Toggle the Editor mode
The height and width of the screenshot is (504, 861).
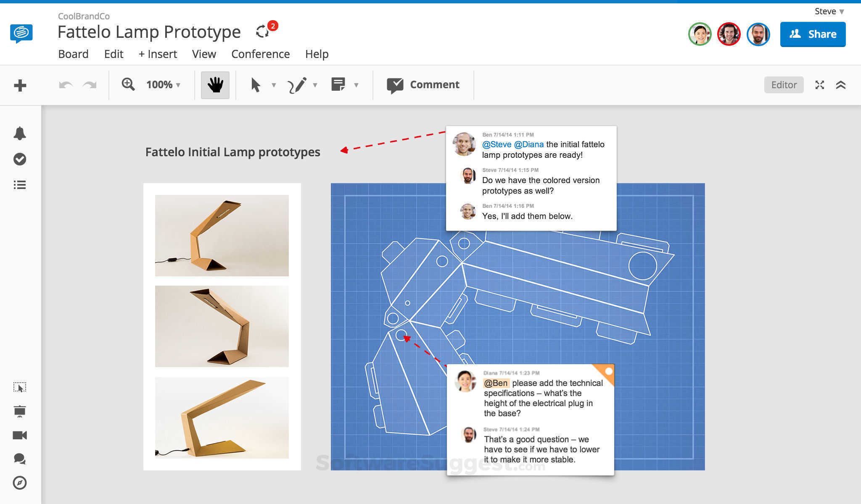[784, 84]
